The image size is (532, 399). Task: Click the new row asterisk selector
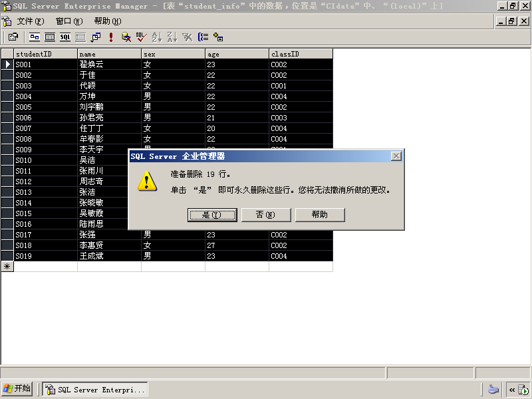point(7,267)
